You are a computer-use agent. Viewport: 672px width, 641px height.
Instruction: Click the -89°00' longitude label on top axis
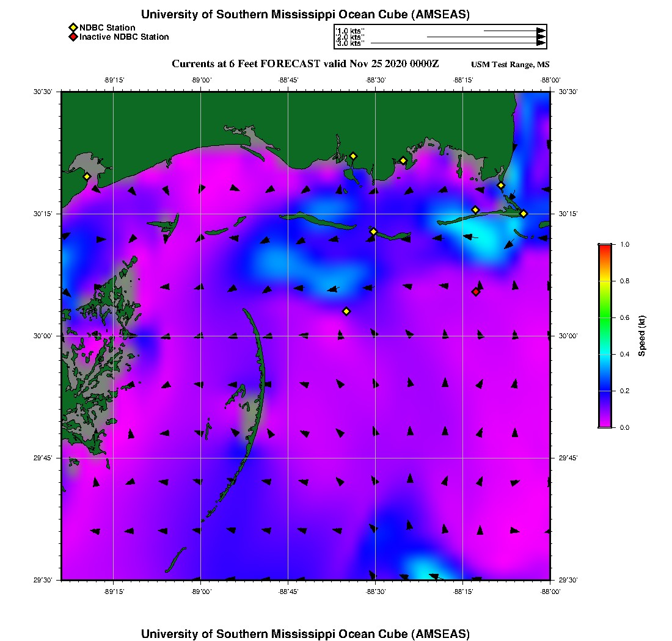coord(201,80)
